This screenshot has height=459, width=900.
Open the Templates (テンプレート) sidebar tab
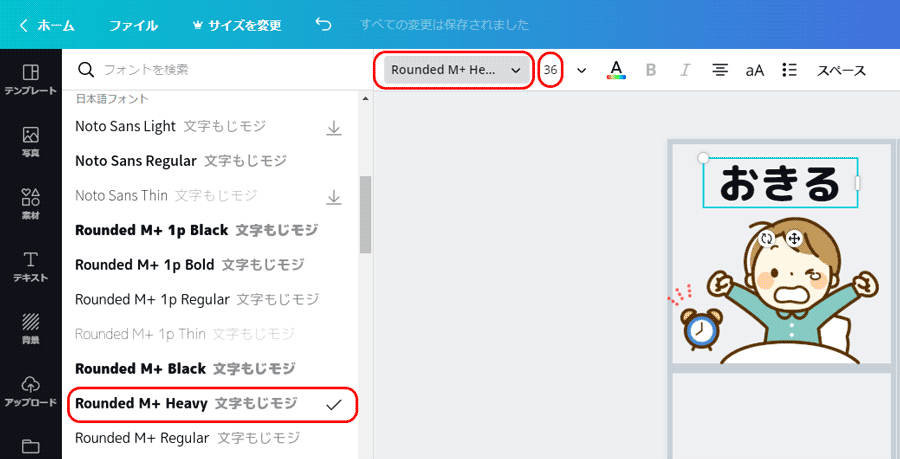pyautogui.click(x=30, y=79)
